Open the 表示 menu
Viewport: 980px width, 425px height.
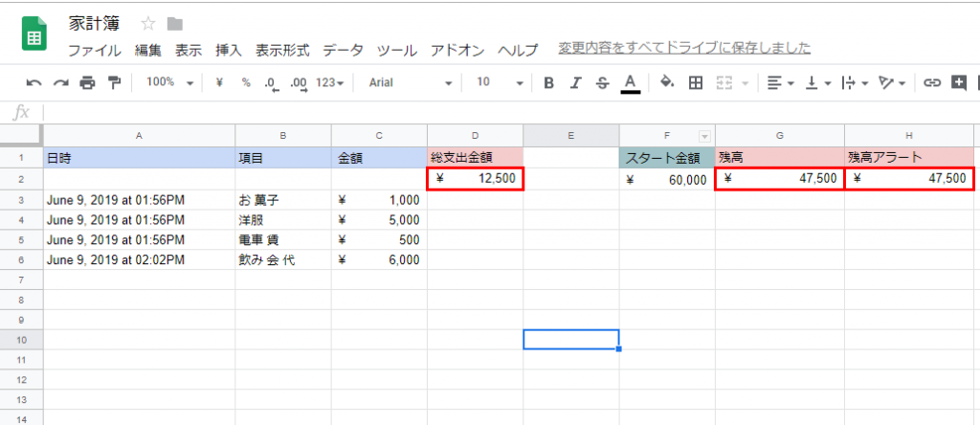pyautogui.click(x=189, y=51)
